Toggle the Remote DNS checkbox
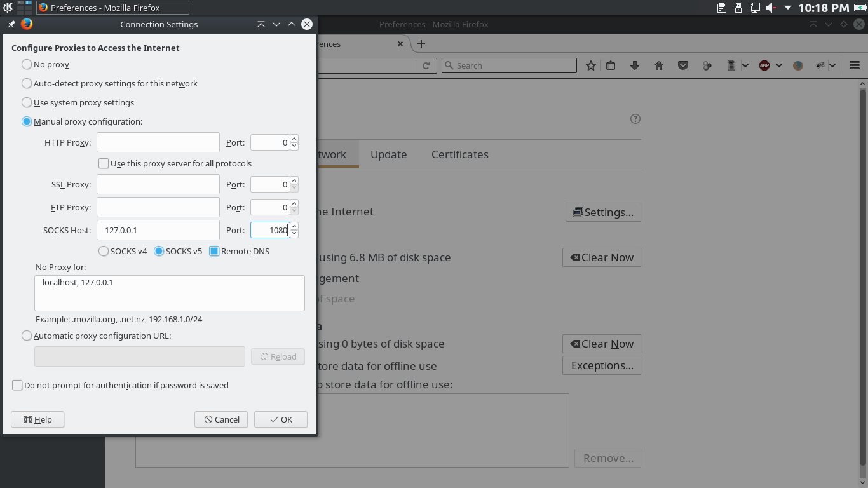Screen dimensions: 868x488 [214, 251]
